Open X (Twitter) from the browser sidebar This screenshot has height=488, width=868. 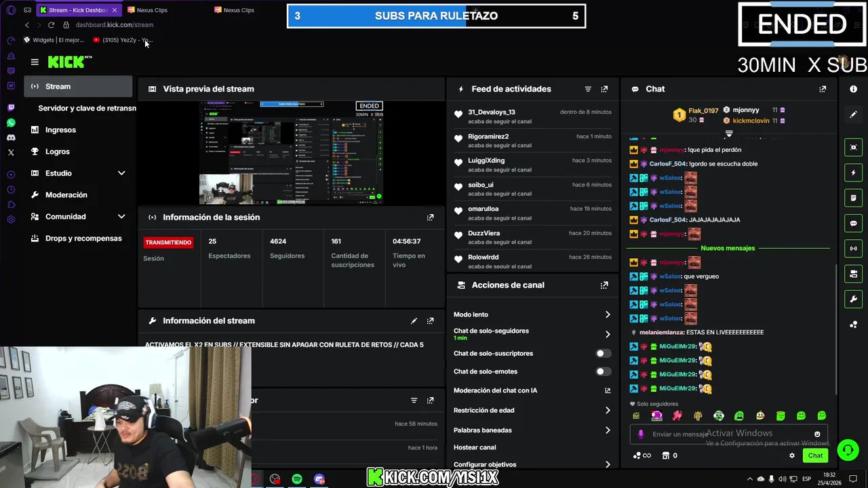(x=11, y=152)
